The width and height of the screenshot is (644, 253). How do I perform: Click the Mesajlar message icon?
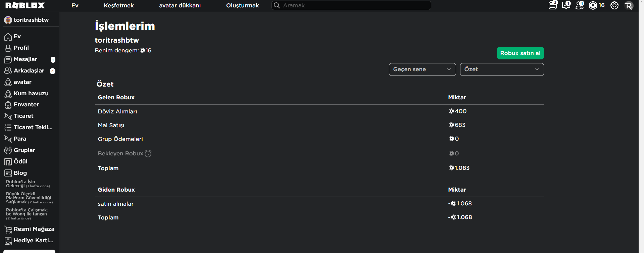coord(8,59)
